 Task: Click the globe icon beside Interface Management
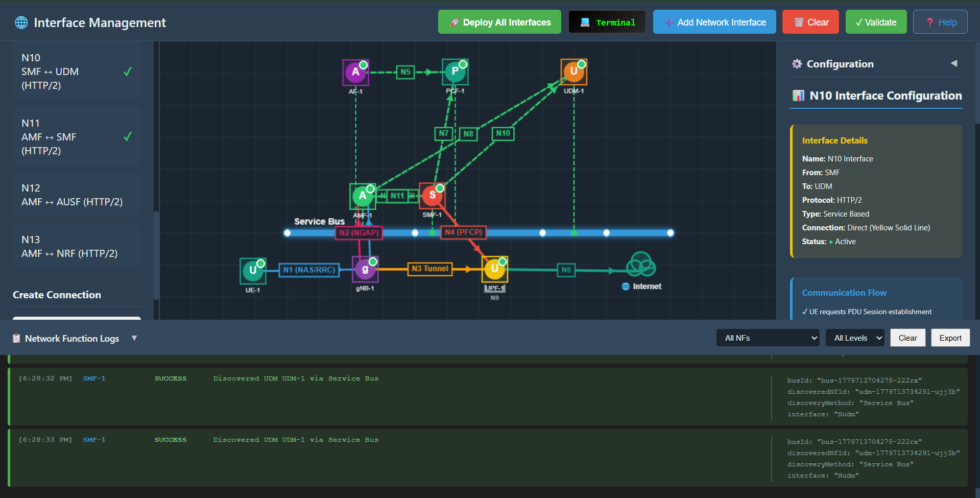click(21, 22)
